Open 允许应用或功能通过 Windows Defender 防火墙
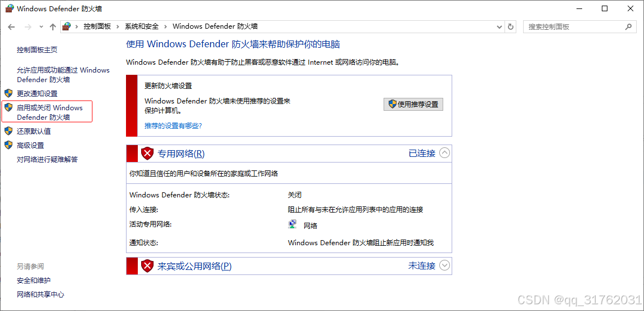Image resolution: width=644 pixels, height=311 pixels. point(63,75)
